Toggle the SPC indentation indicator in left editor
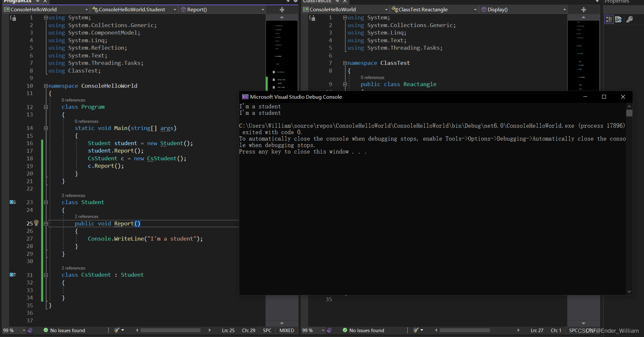Image resolution: width=644 pixels, height=337 pixels. pyautogui.click(x=267, y=330)
